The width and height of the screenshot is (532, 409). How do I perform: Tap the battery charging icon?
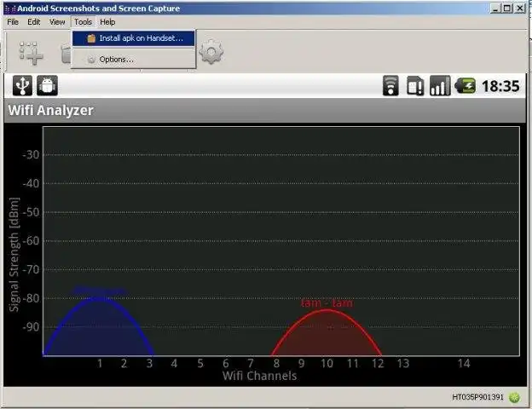point(465,85)
